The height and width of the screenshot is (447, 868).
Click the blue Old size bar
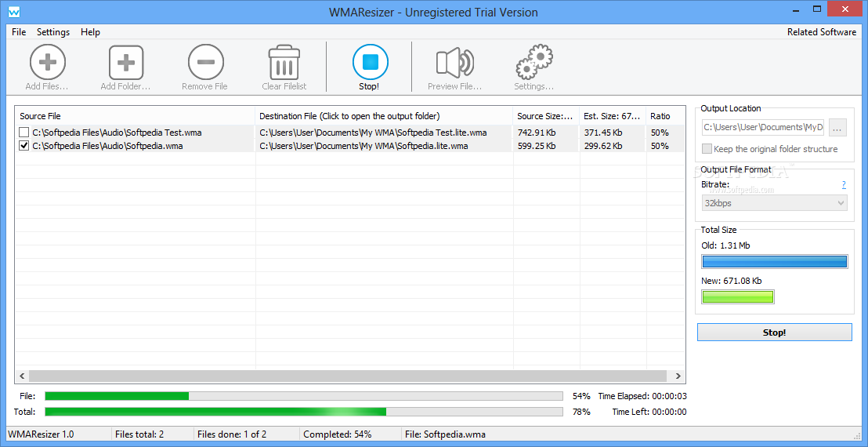click(x=775, y=261)
